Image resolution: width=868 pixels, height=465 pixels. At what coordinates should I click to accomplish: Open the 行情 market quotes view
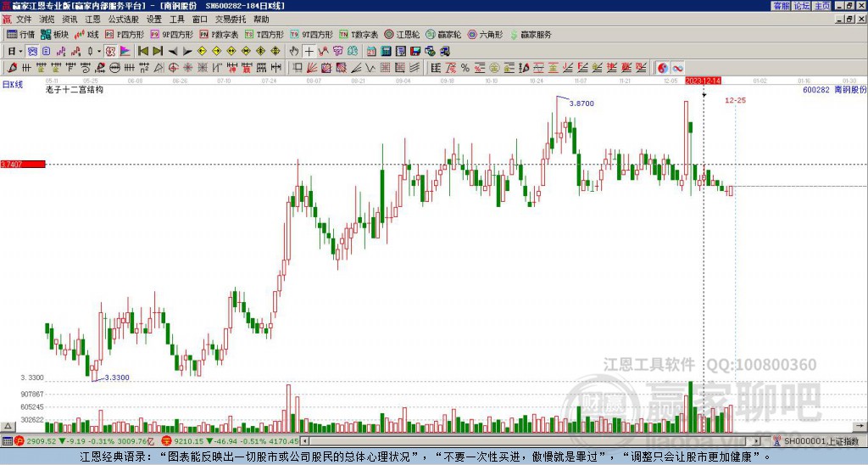(20, 34)
